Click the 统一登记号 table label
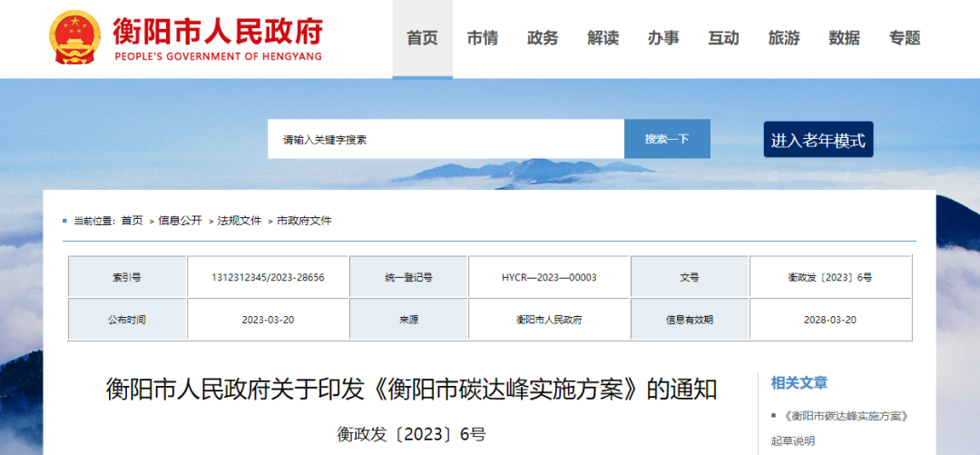 408,277
